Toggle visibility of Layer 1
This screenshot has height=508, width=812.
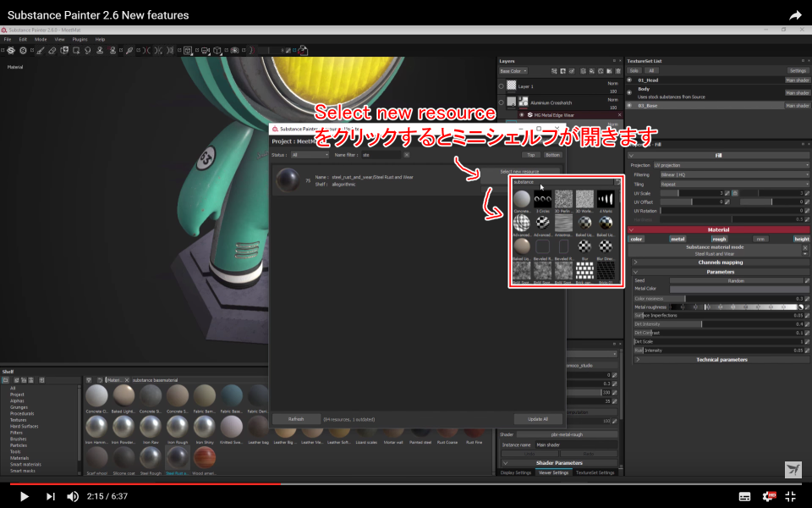tap(501, 86)
